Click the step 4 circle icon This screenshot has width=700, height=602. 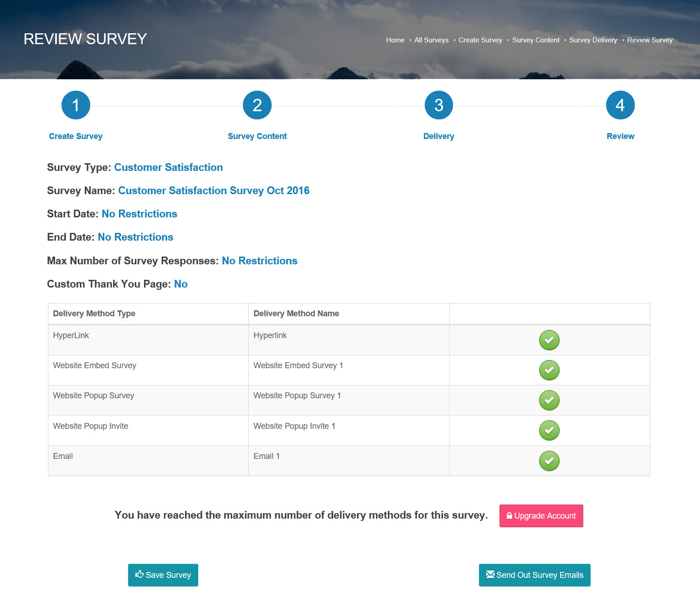(620, 105)
